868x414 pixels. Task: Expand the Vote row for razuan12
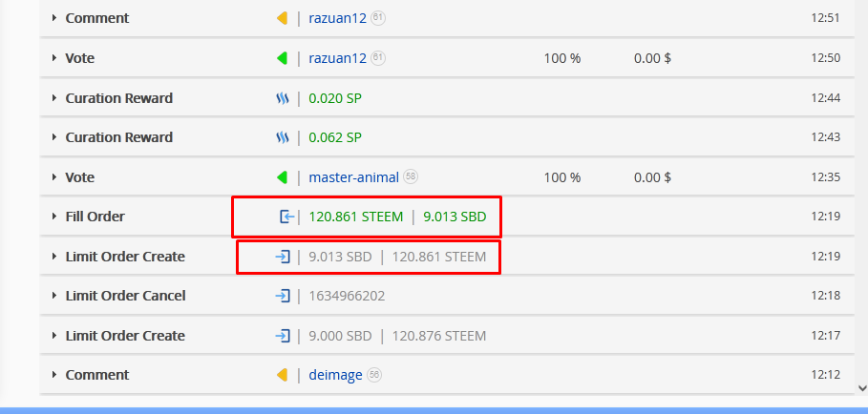[x=54, y=58]
